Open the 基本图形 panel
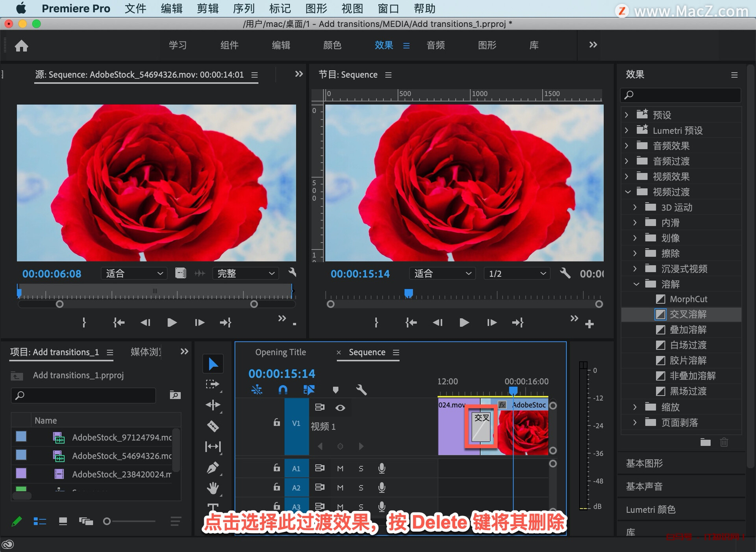 pos(644,463)
